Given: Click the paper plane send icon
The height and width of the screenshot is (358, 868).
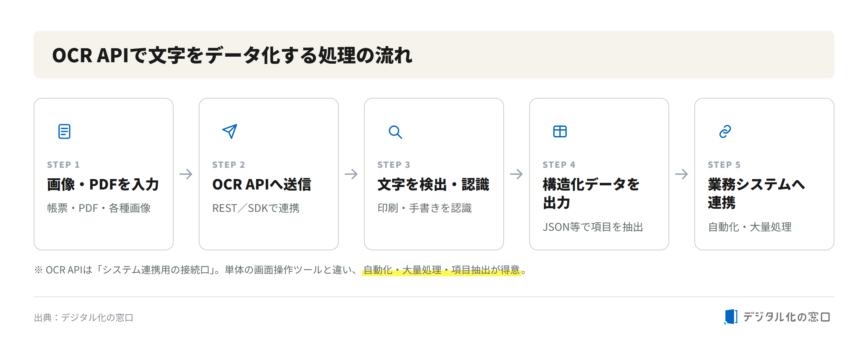Looking at the screenshot, I should click(230, 131).
